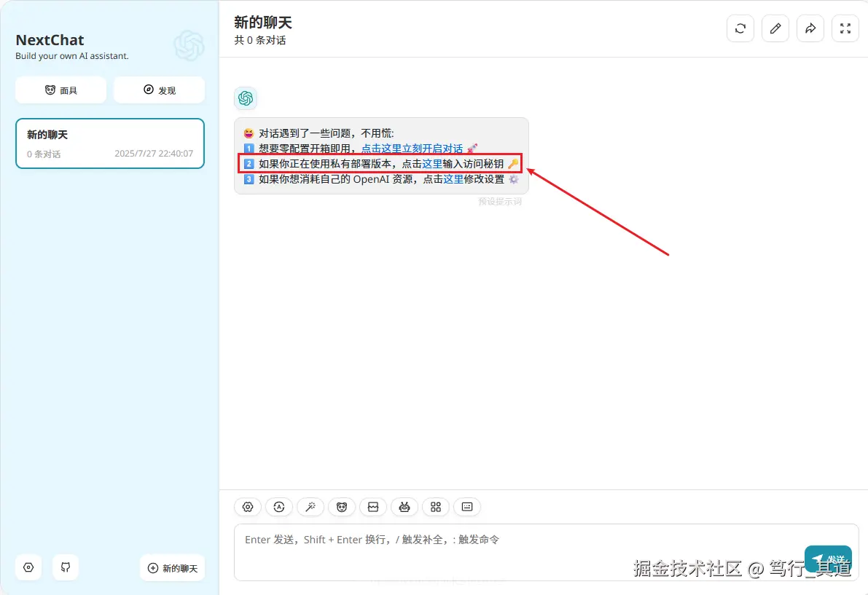Open the quick prompts magic wand icon
The width and height of the screenshot is (868, 595).
[x=310, y=507]
